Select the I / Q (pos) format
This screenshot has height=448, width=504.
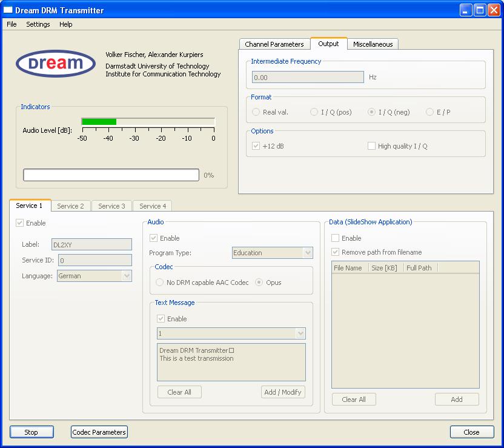314,112
